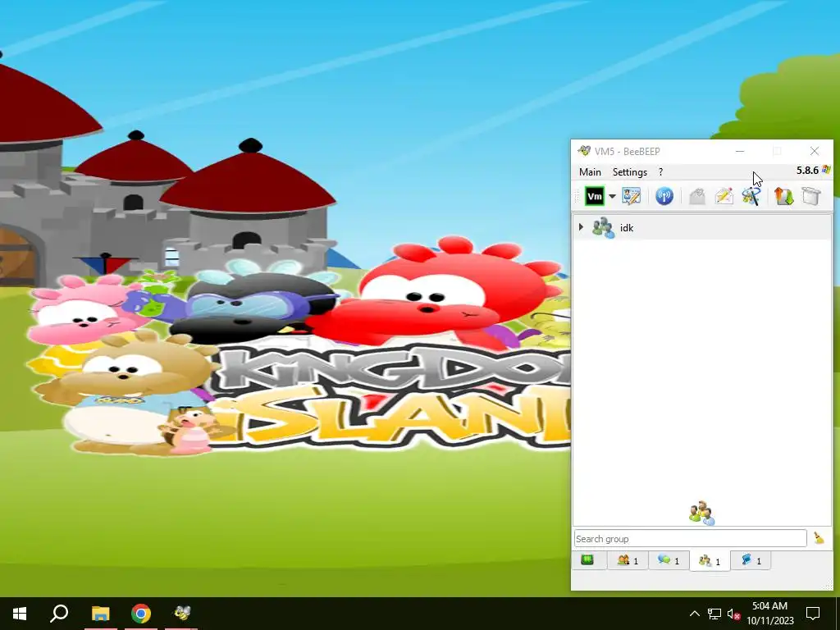840x630 pixels.
Task: Click the broom clear search icon
Action: point(819,538)
